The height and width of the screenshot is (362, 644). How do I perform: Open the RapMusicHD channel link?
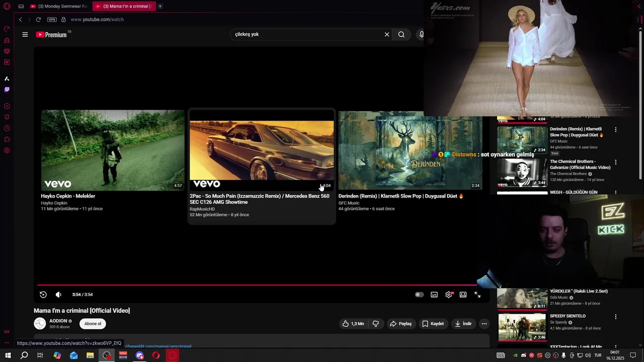pos(202,209)
